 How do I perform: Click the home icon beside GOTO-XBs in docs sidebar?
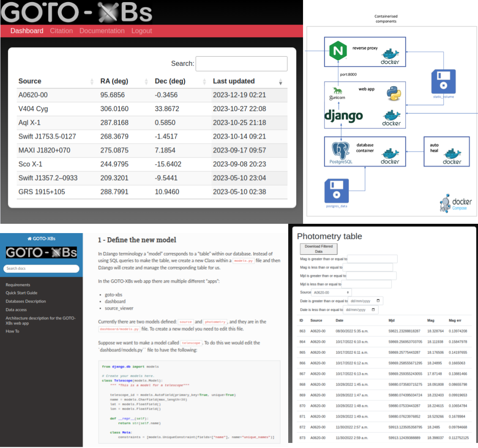coord(30,239)
